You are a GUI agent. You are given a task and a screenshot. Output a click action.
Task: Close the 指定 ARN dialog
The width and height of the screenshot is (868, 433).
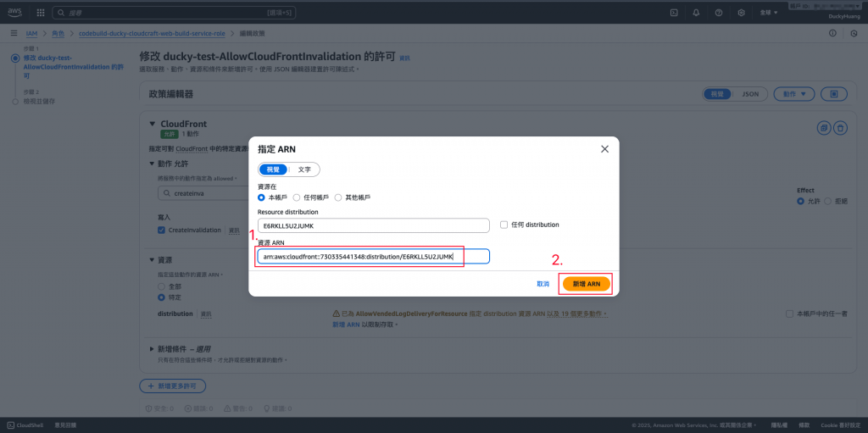604,149
